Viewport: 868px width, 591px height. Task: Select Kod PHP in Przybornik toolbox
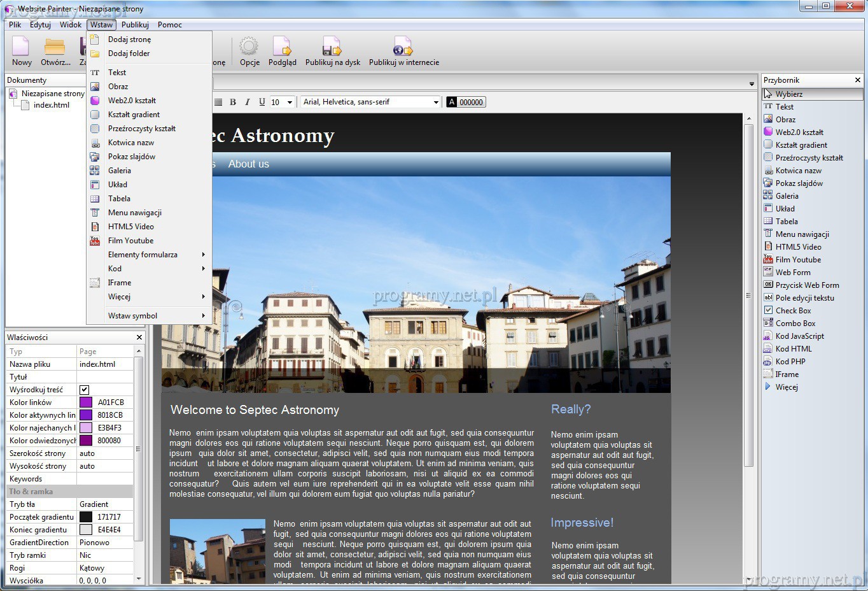(x=790, y=362)
